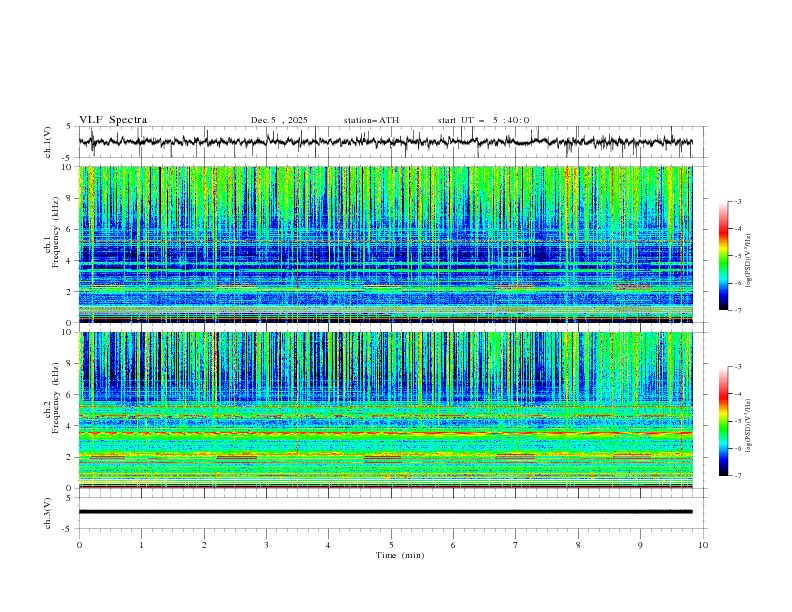Click the "10" kHz tick of ch.1 spectrogram
Viewport: 792px width, 612px height.
pos(69,167)
